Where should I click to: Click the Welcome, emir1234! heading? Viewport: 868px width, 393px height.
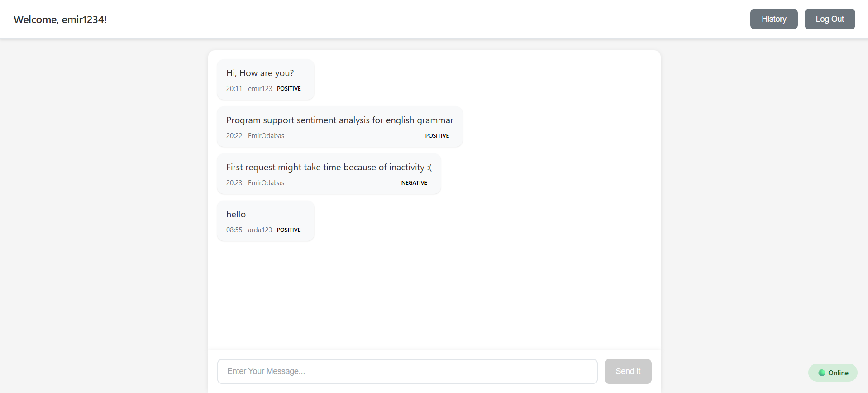60,19
